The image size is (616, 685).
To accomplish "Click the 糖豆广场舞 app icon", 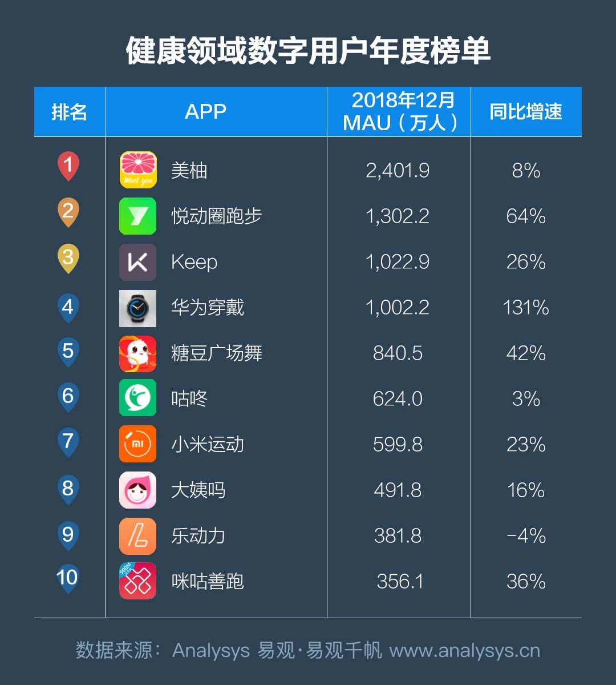I will click(138, 354).
